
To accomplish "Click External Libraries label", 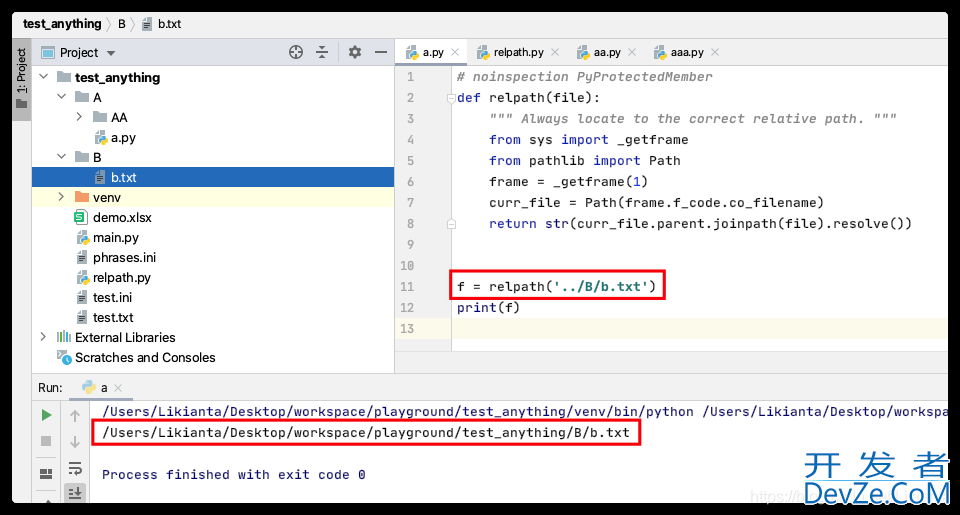I will tap(125, 337).
